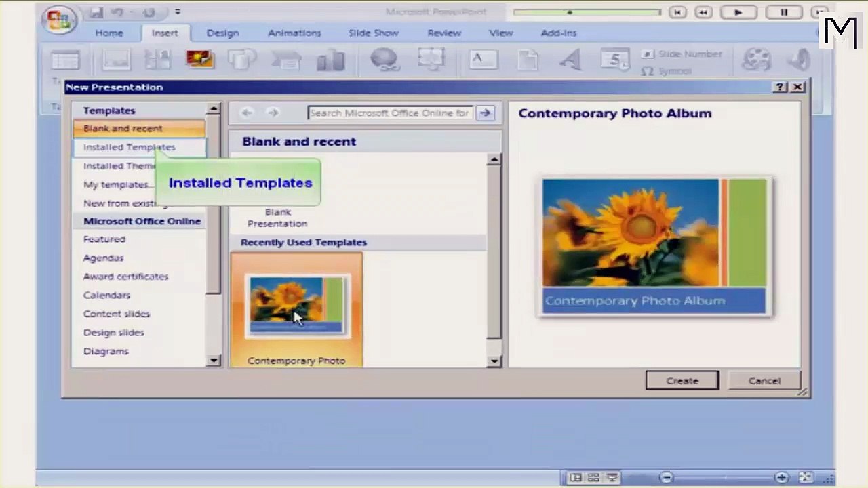This screenshot has width=868, height=488.
Task: Click the Clip Art icon on the ribbon
Action: 157,60
